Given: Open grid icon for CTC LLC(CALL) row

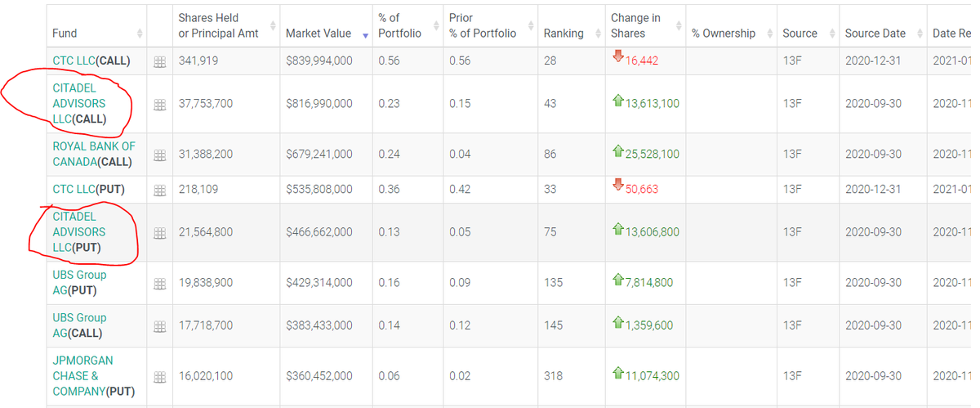Looking at the screenshot, I should pyautogui.click(x=160, y=61).
